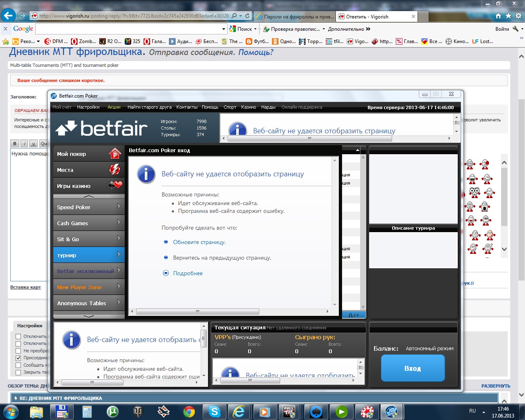The height and width of the screenshot is (420, 525).
Task: Click the Google Chrome taskbar icon
Action: click(x=189, y=411)
